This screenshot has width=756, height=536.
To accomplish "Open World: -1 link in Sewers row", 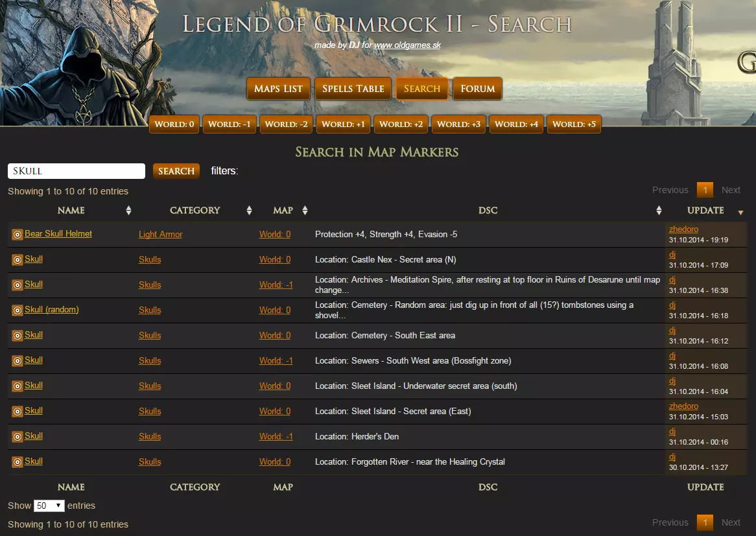I will tap(276, 360).
